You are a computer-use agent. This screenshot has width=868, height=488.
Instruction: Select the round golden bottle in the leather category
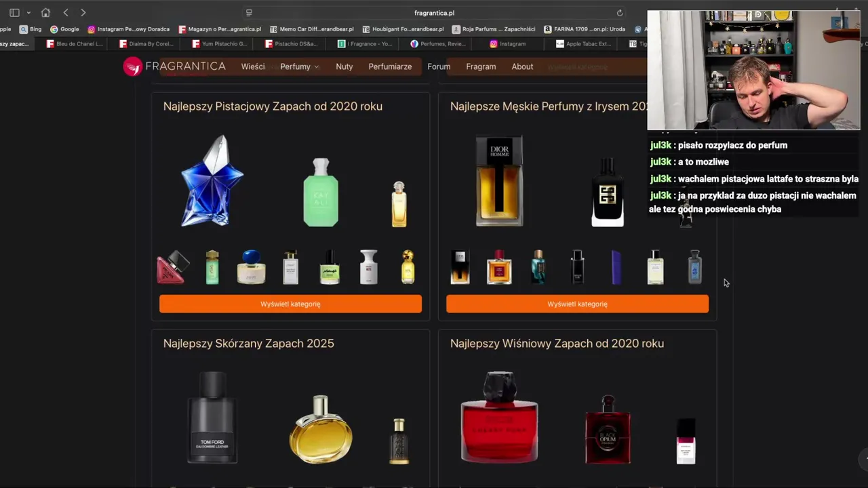pyautogui.click(x=321, y=430)
